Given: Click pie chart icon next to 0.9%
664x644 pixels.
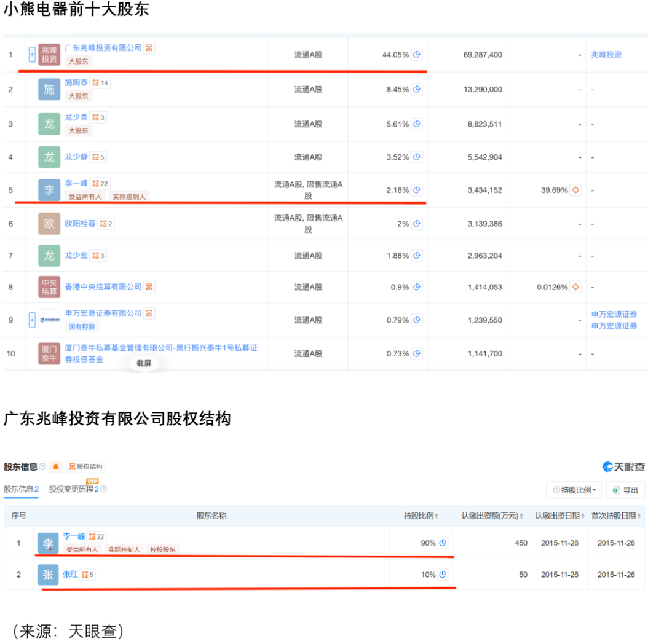Looking at the screenshot, I should click(417, 287).
